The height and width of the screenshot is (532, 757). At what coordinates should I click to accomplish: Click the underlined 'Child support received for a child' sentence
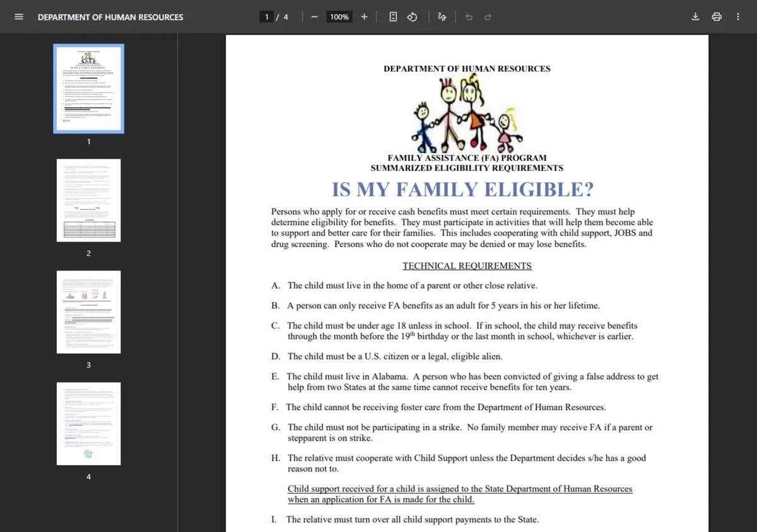pyautogui.click(x=460, y=494)
